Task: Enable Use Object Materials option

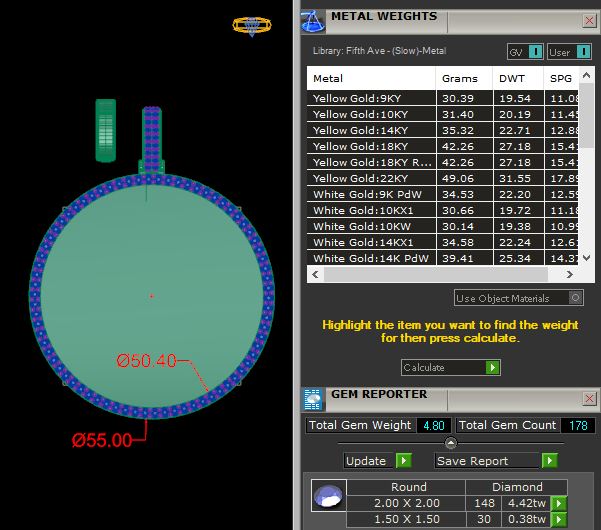Action: click(574, 298)
